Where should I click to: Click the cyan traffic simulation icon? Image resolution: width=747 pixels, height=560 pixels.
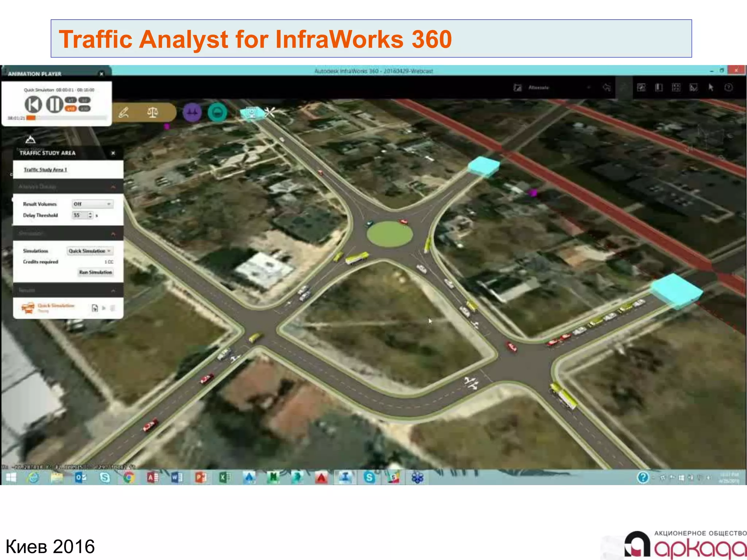252,112
